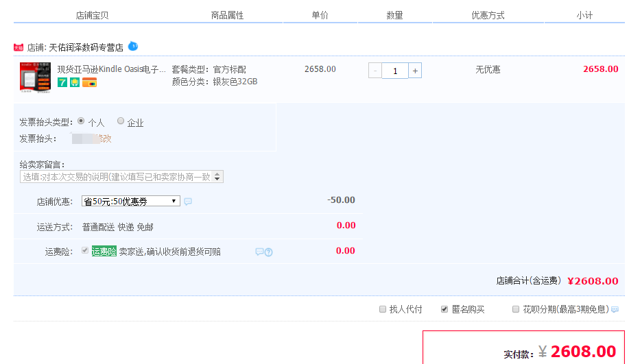Open the Kindle Oasis product title link
The width and height of the screenshot is (629, 364).
tap(111, 69)
